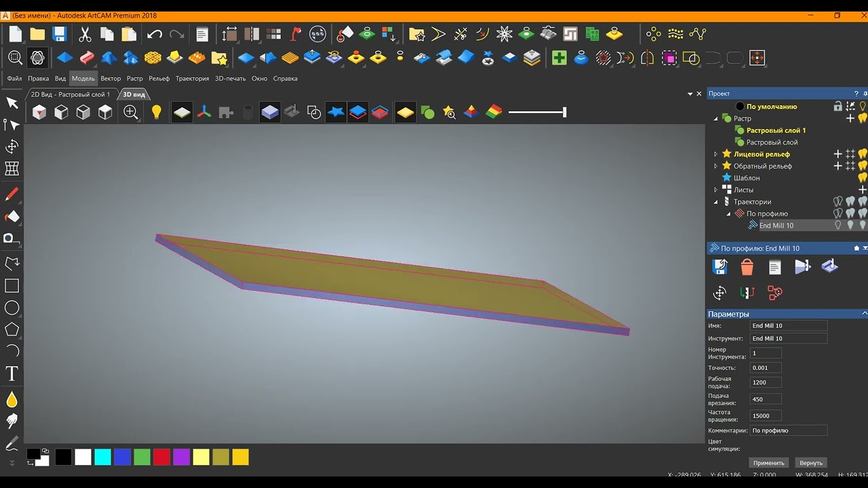
Task: Delete toolpath with the orange trash bin
Action: tap(747, 267)
